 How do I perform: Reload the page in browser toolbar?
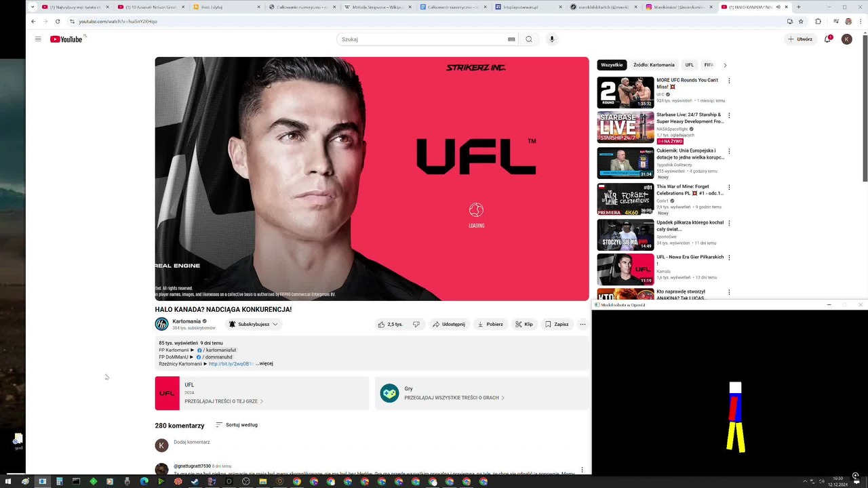[58, 21]
